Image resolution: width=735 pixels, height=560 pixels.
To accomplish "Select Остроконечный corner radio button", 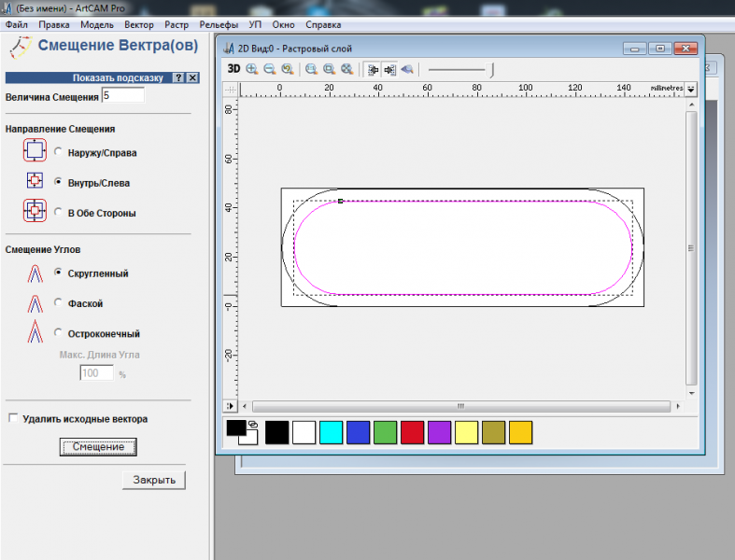I will [x=58, y=332].
